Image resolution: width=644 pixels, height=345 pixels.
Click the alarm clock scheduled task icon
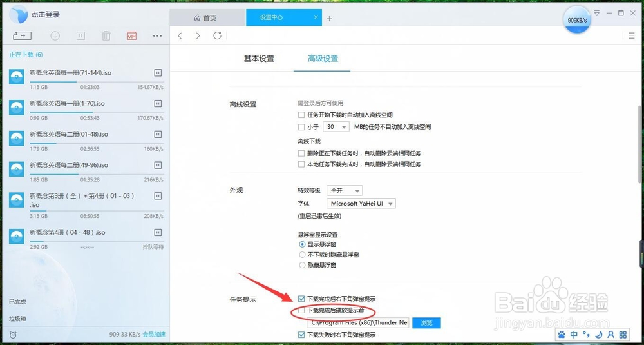point(13,335)
